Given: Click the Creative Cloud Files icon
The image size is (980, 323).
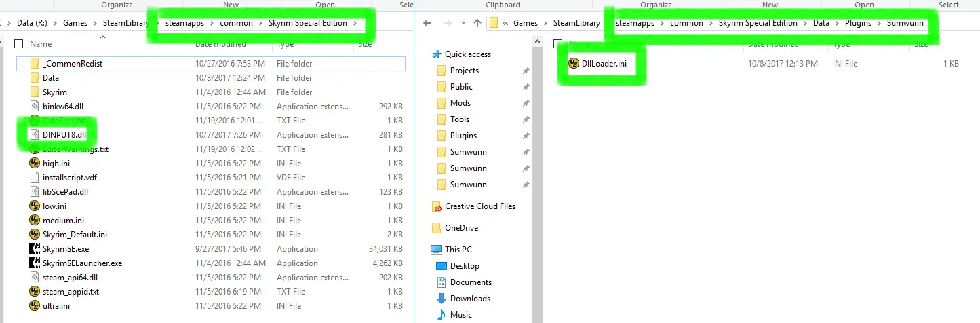Looking at the screenshot, I should (437, 206).
